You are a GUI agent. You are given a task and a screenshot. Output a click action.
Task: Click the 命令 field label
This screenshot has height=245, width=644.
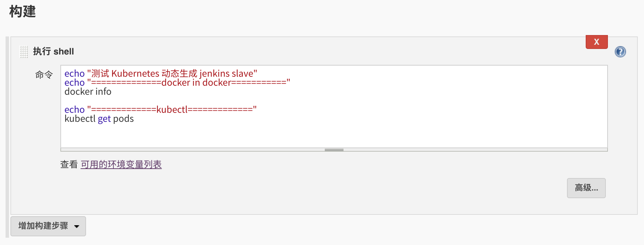click(x=44, y=75)
